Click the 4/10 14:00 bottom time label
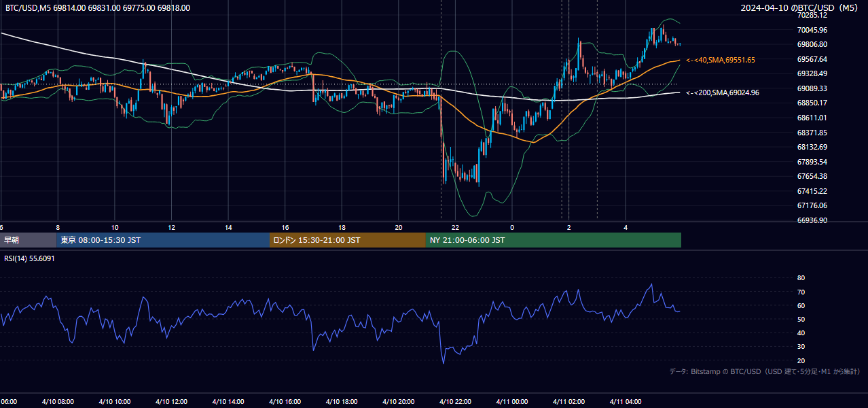This screenshot has height=408, width=868. coord(228,402)
